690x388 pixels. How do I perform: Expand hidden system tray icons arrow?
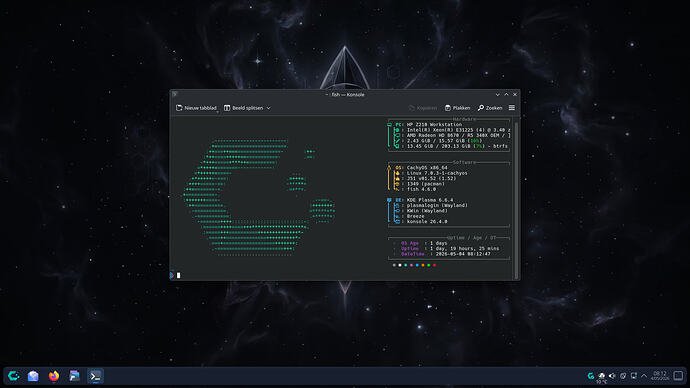(644, 376)
